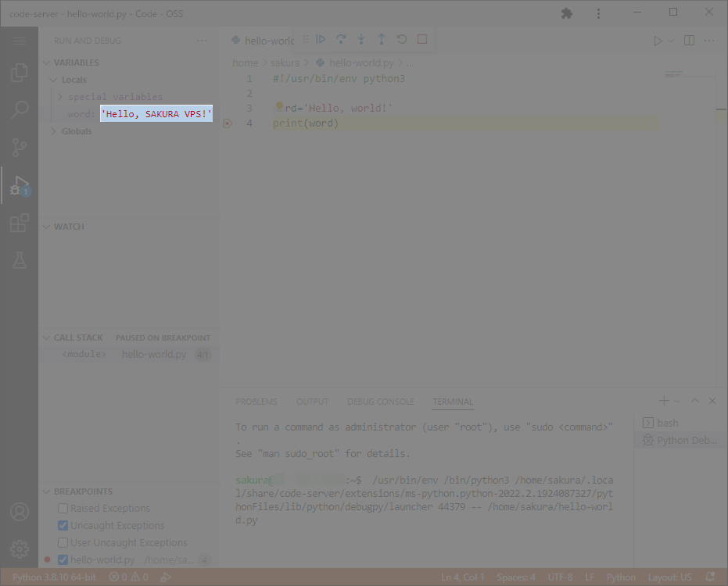
Task: Stop the debugger with the red square icon
Action: click(421, 39)
